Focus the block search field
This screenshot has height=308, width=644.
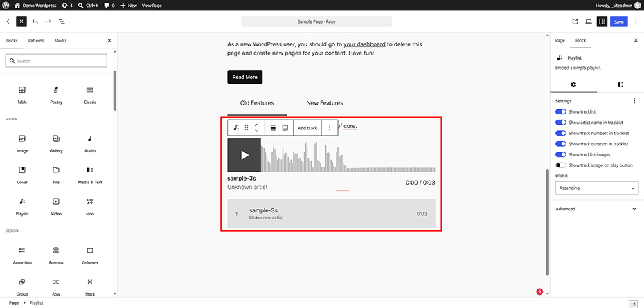56,61
